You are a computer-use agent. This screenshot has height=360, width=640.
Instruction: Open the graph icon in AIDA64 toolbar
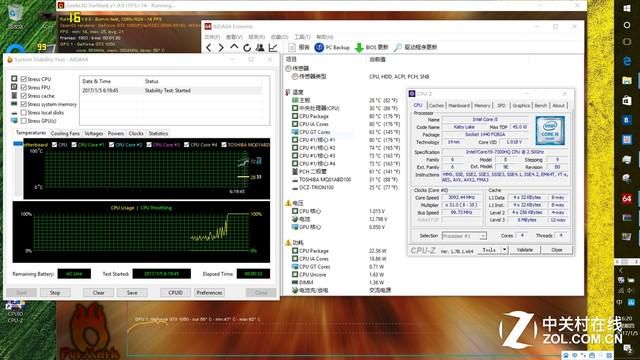pos(273,47)
